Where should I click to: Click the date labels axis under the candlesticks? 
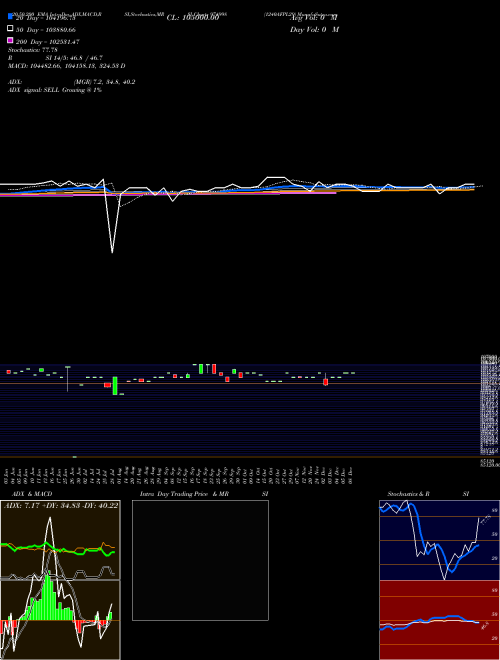(178, 474)
